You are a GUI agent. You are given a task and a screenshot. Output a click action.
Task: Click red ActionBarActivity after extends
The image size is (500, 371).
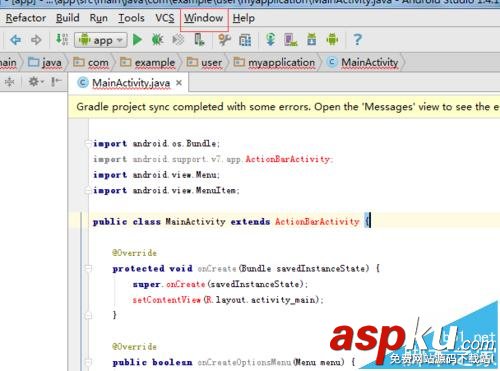coord(317,221)
